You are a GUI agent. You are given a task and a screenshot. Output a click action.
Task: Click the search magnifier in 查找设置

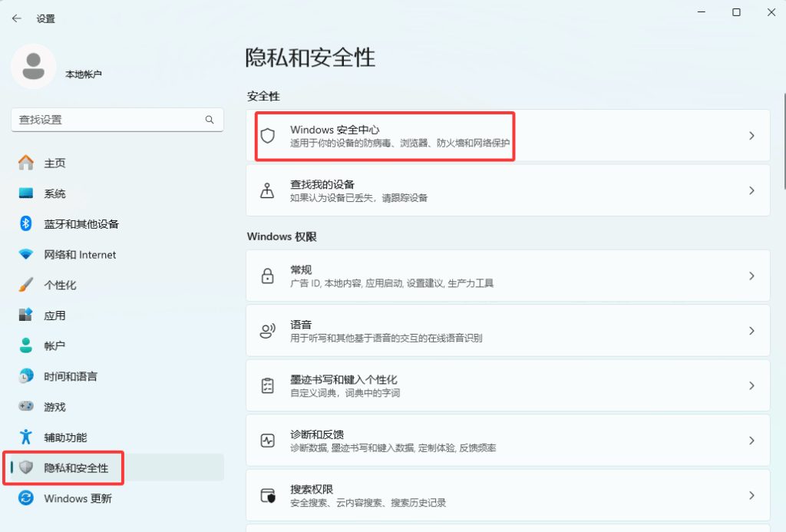(x=209, y=120)
